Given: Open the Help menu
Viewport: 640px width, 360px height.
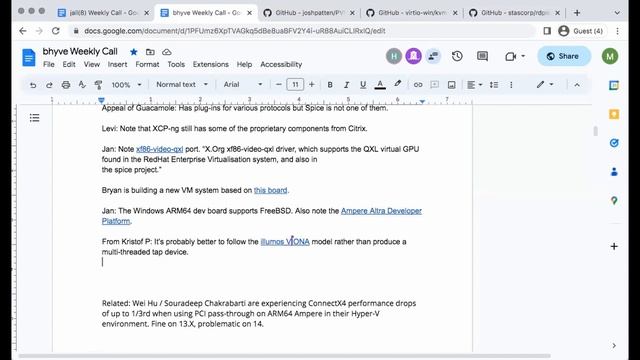Looking at the screenshot, I should pyautogui.click(x=244, y=64).
